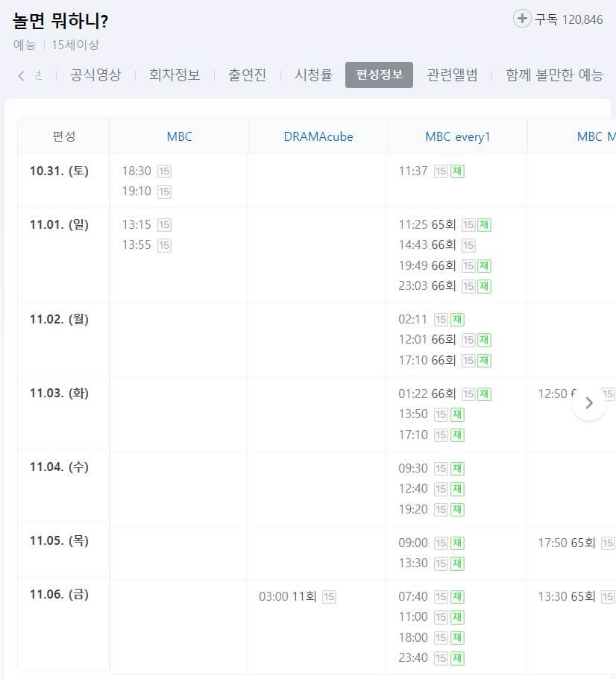
Task: Click the 13:30 65회 schedule entry
Action: click(x=576, y=597)
